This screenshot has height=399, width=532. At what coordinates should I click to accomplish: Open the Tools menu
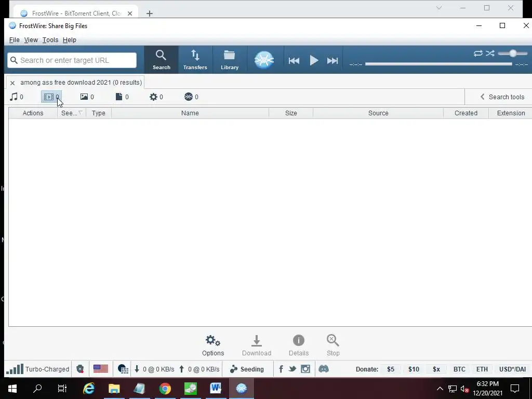(x=50, y=40)
